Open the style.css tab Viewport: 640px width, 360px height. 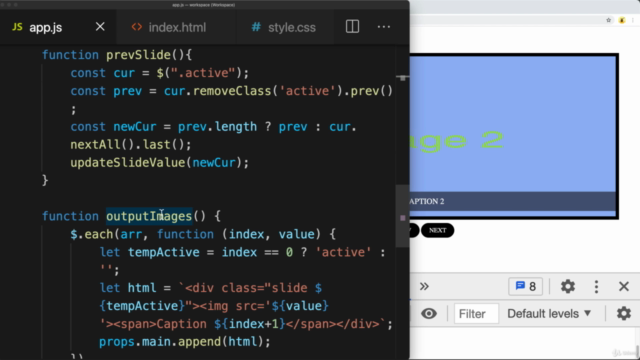click(x=291, y=27)
